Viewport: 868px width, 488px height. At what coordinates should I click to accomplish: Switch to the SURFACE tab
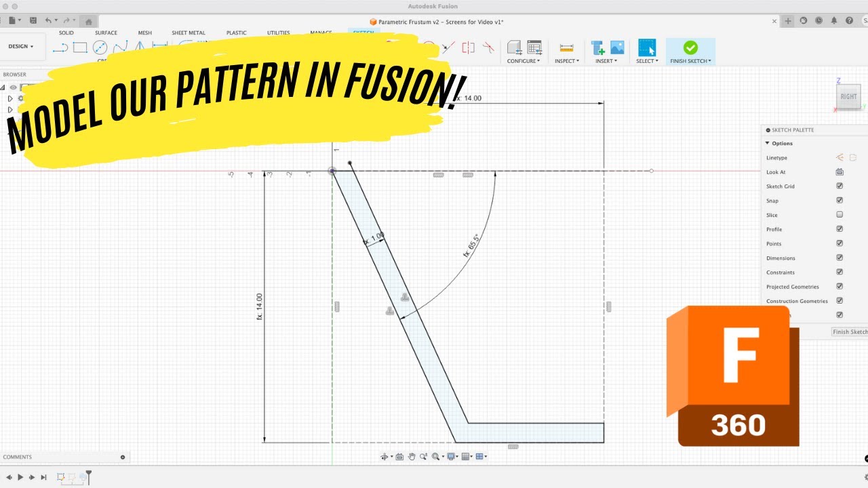coord(106,33)
